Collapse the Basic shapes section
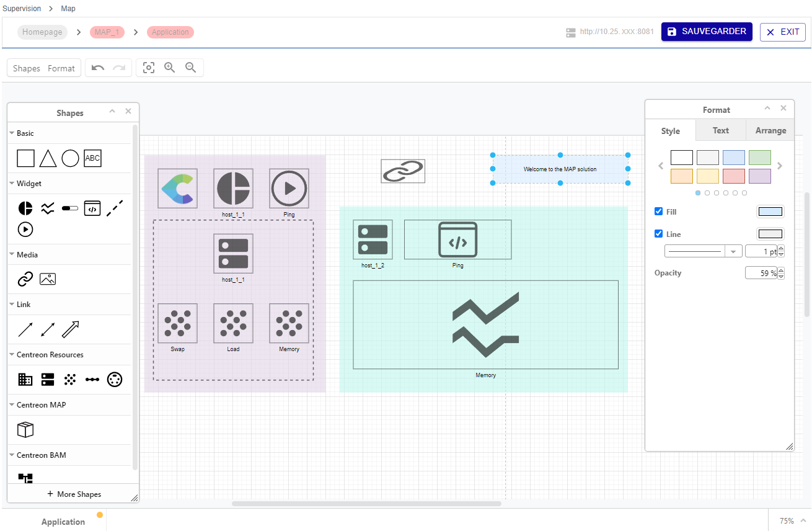 11,133
